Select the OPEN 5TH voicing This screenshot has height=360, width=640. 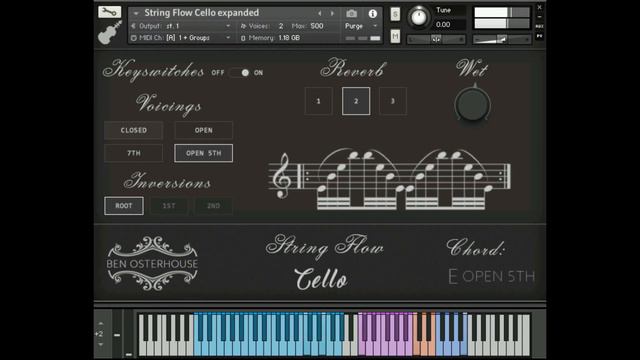point(204,153)
